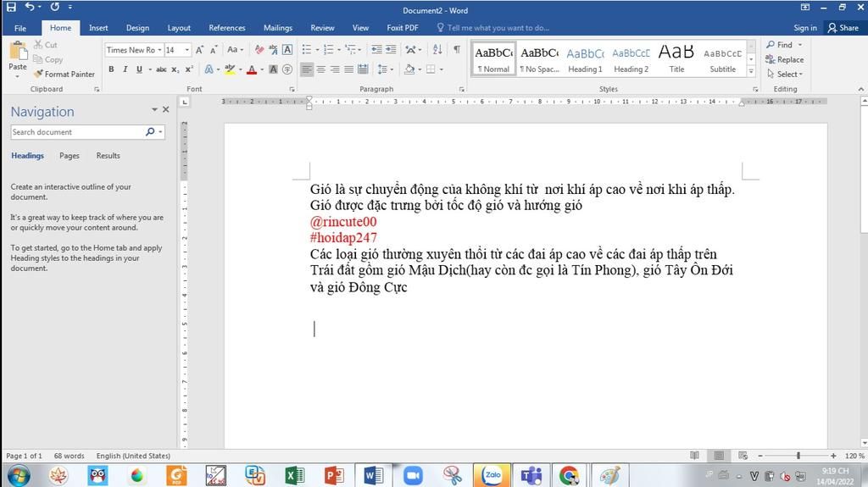Open Change Case Aa dropdown
The width and height of the screenshot is (868, 487).
(x=236, y=50)
